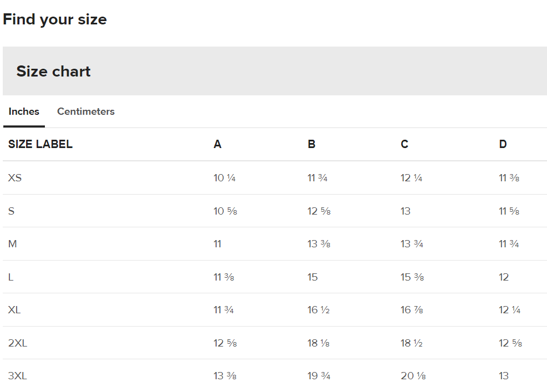Screen dimensions: 547x392
Task: Select the XL size row label
Action: click(x=14, y=309)
